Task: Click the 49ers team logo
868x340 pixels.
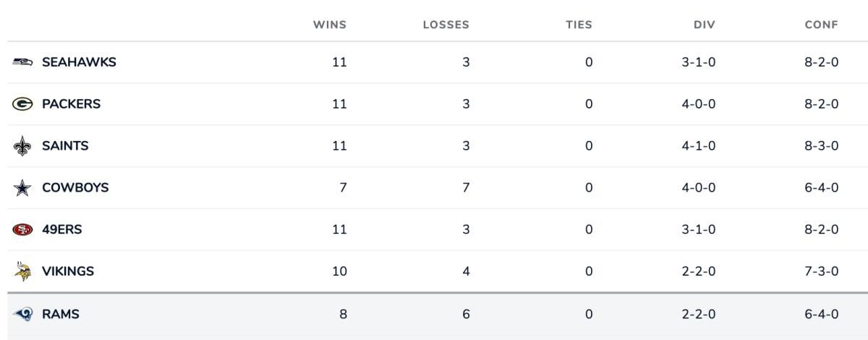Action: 22,230
